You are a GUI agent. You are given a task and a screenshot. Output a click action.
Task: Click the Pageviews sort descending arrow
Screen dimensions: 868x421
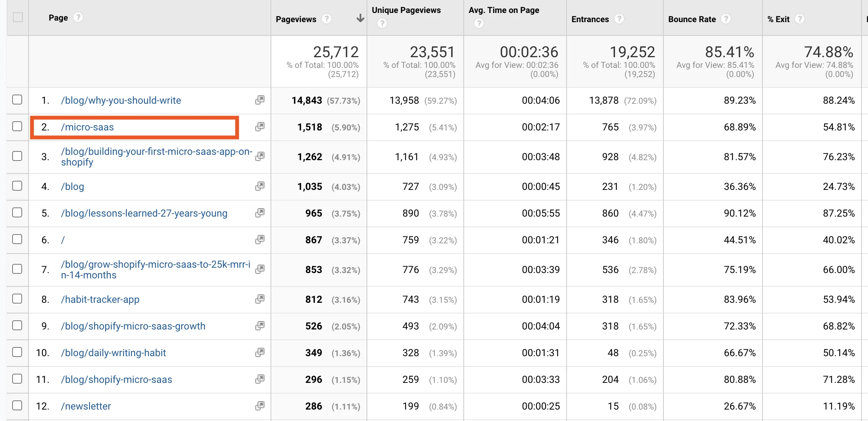point(360,18)
